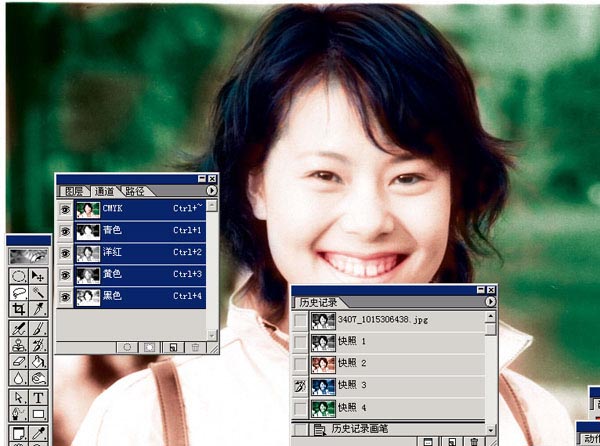Switch to the 图层 tab
The image size is (600, 446).
coord(73,191)
